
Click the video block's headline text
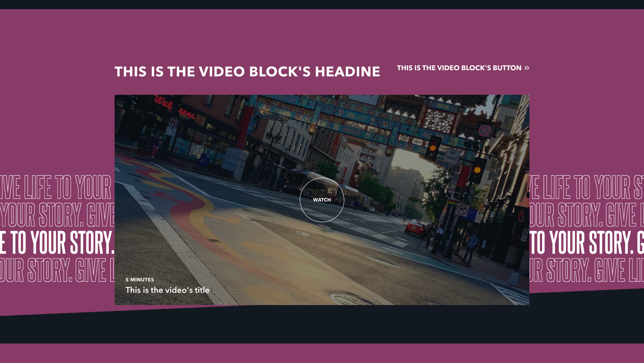pyautogui.click(x=247, y=71)
